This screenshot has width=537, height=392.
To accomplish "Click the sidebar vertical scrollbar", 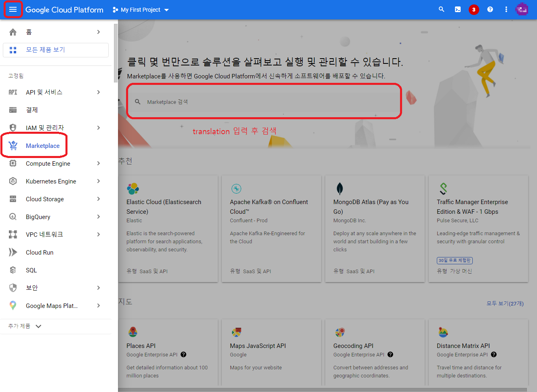I will tap(116, 53).
